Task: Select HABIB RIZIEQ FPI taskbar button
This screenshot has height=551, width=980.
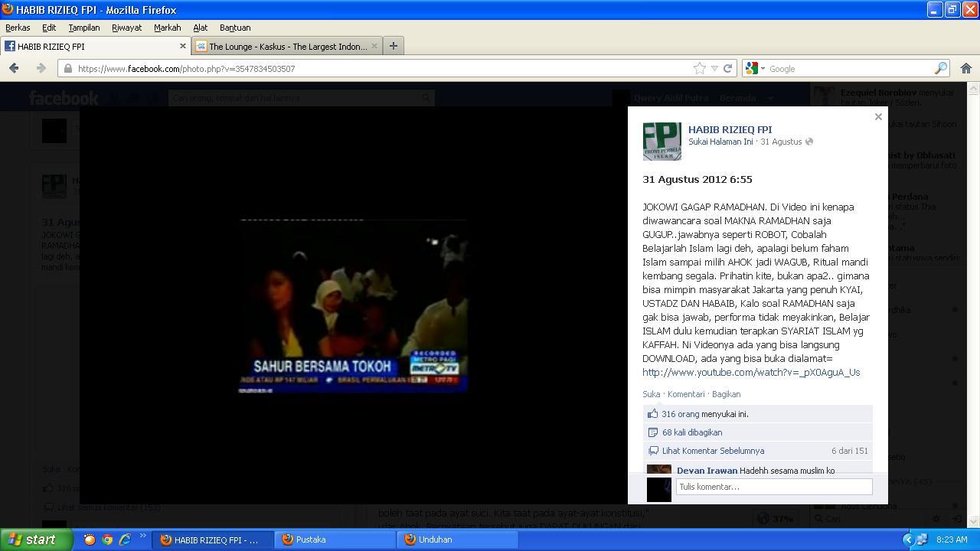Action: tap(212, 540)
